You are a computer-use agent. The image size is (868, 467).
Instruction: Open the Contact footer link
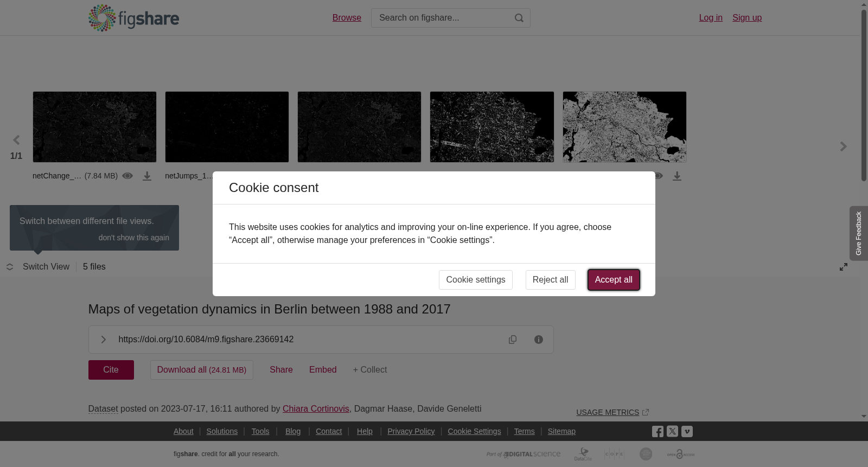point(329,431)
